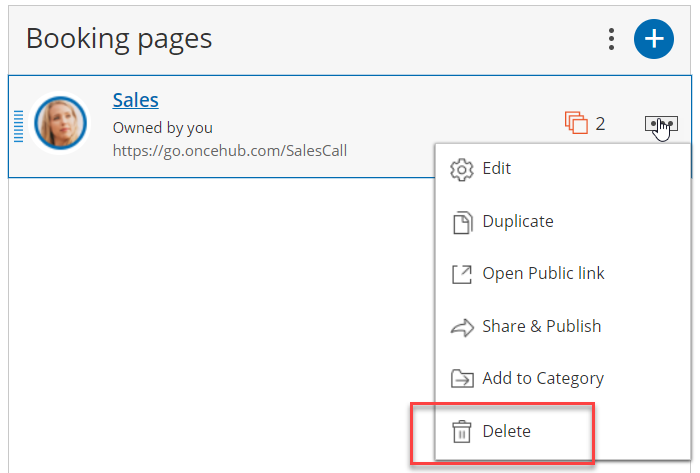Click the external link icon beside Open Public link
Image resolution: width=700 pixels, height=473 pixels.
click(462, 274)
